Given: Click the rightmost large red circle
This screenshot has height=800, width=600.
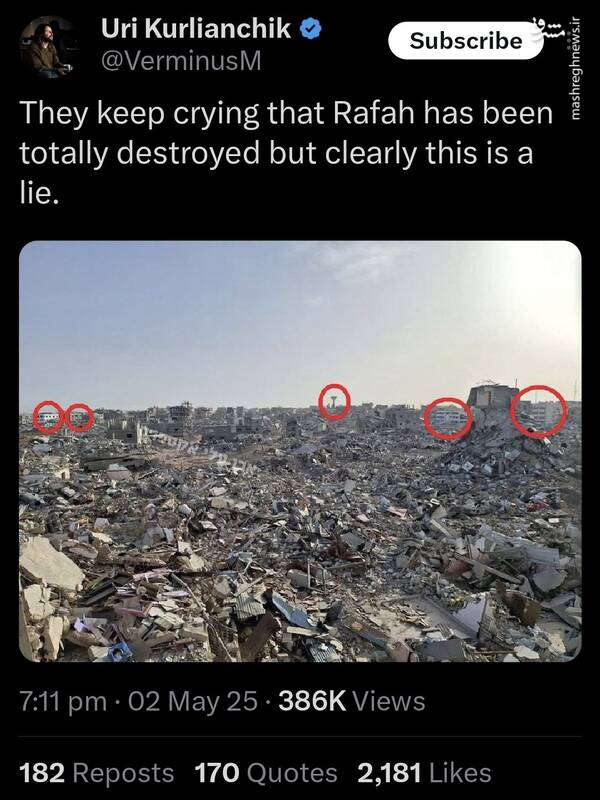Looking at the screenshot, I should coord(539,412).
